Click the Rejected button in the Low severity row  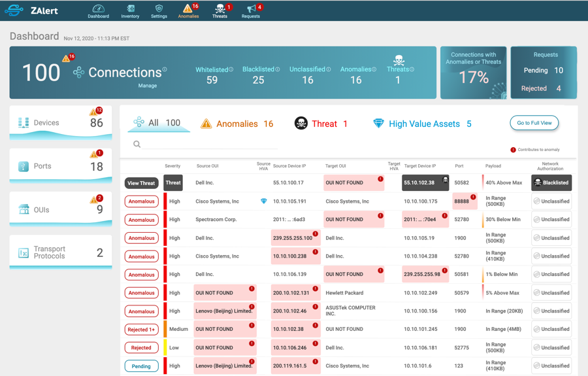[141, 348]
